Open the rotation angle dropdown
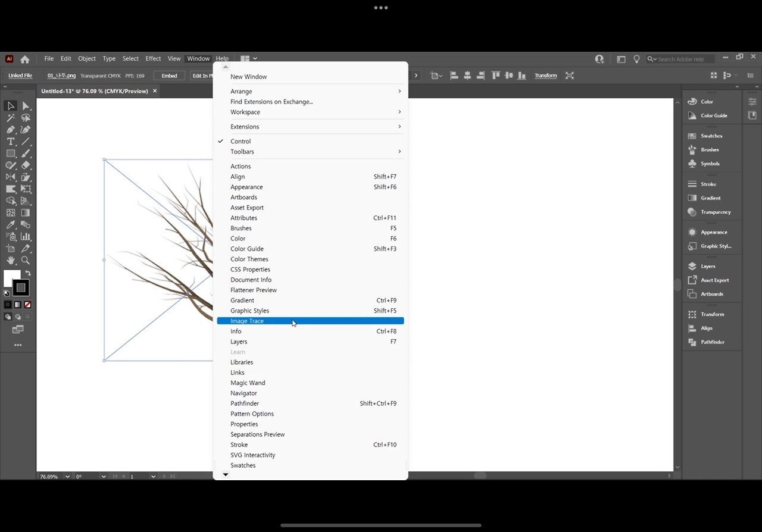The image size is (762, 532). pos(104,477)
